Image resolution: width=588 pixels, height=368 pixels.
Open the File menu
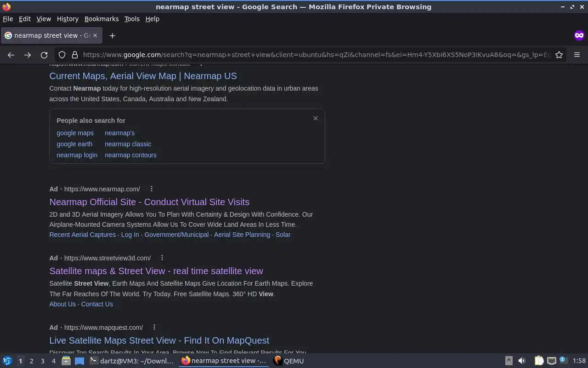8,19
